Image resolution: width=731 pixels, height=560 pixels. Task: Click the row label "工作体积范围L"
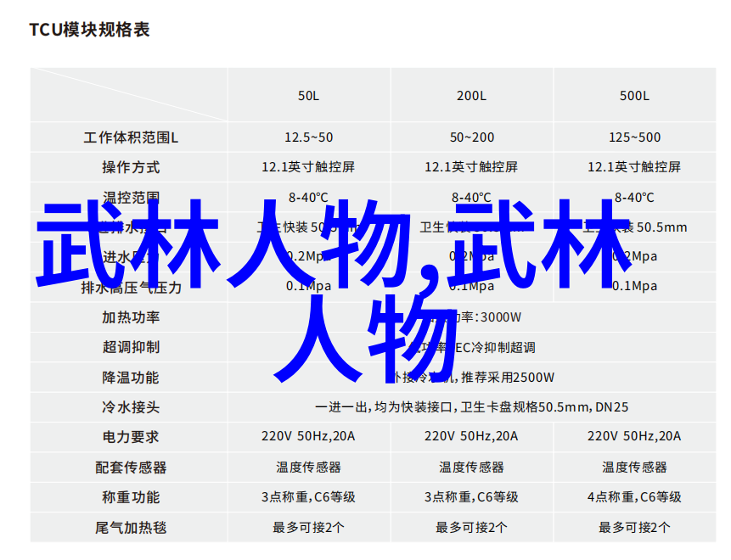coord(131,137)
